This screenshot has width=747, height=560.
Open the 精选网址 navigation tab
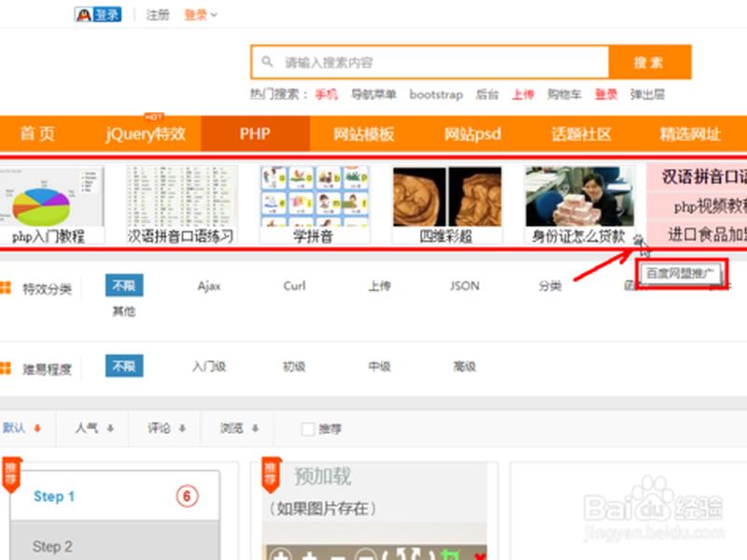point(690,133)
